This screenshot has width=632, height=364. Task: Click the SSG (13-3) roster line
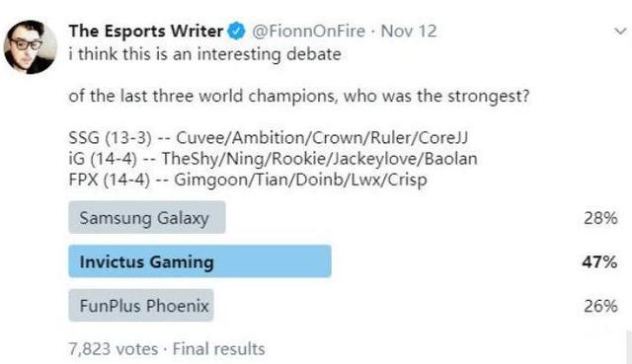269,138
